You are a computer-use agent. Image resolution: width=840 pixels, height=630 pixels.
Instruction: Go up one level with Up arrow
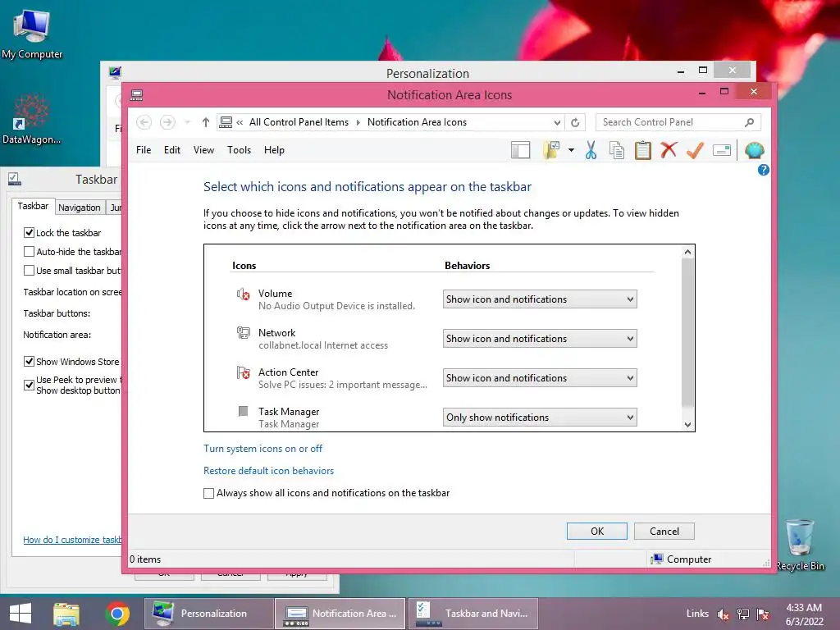click(206, 122)
